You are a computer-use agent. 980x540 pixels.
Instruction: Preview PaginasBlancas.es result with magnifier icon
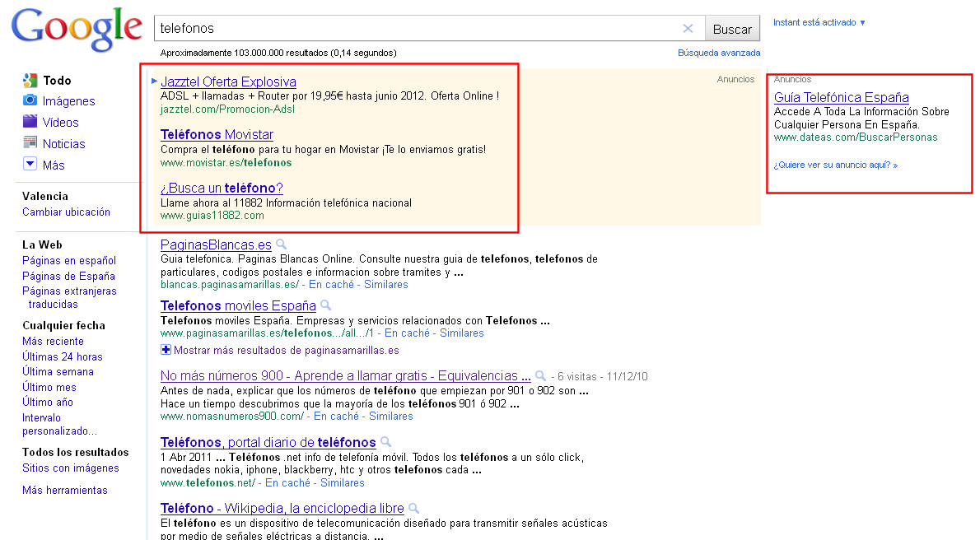point(281,244)
